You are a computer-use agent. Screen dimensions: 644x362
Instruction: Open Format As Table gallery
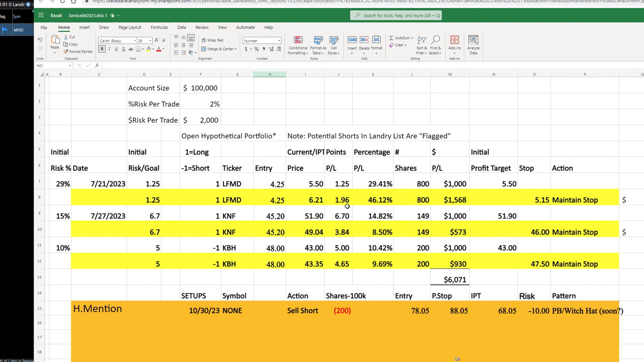[x=318, y=45]
